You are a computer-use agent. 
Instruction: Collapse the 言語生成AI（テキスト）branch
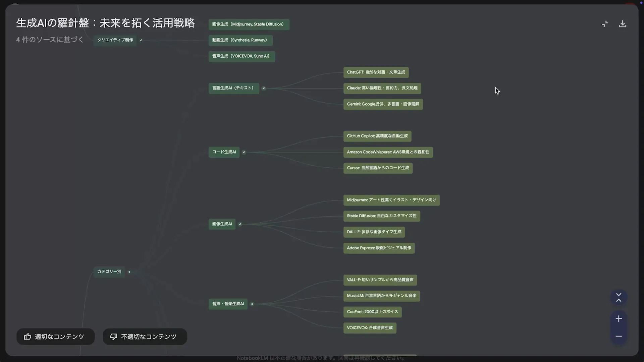point(264,88)
